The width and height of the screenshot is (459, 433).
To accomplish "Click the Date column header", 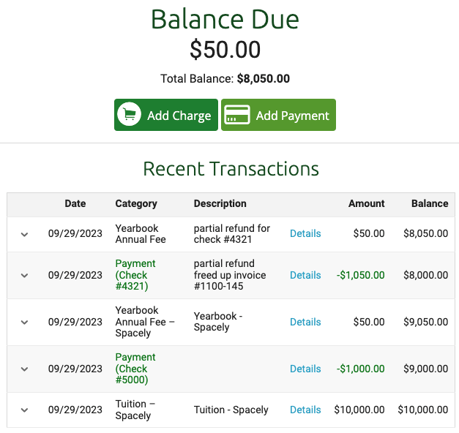I will [75, 203].
